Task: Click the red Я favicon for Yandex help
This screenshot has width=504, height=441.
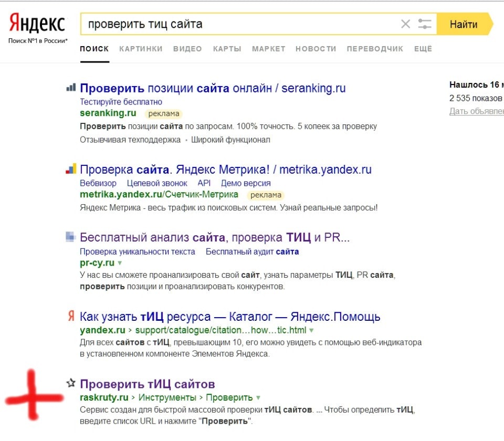Action: [71, 316]
